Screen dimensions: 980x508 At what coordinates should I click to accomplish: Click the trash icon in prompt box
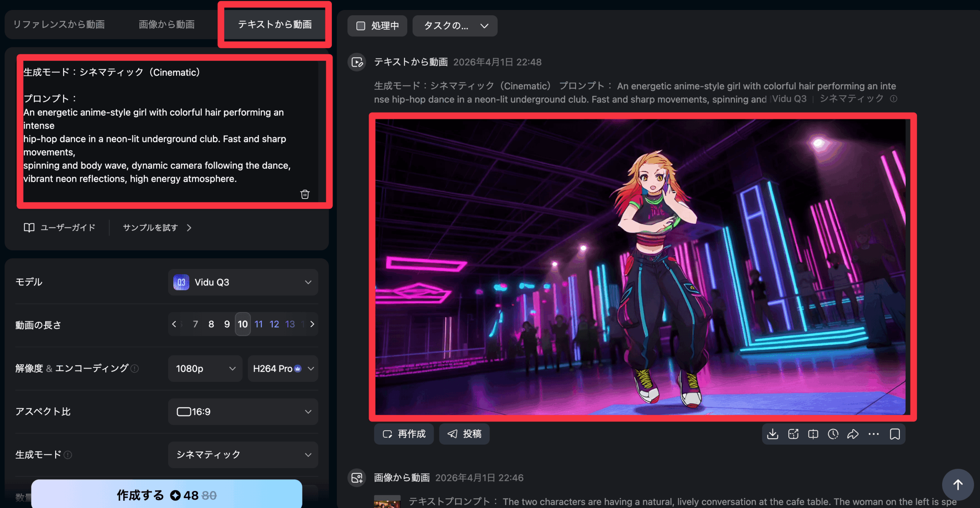305,194
